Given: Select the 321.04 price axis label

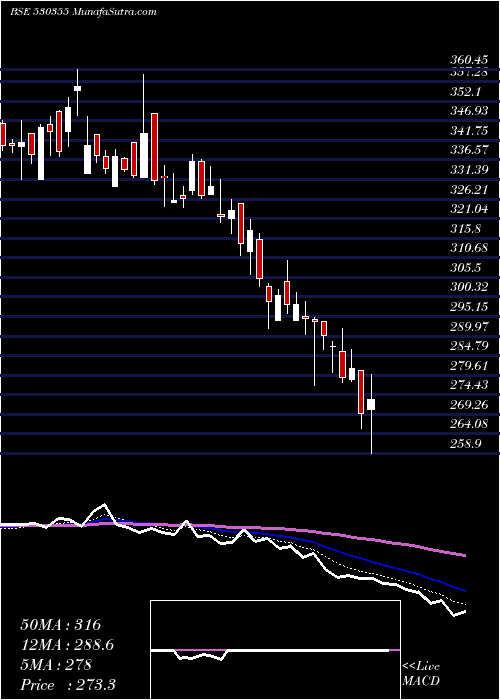Looking at the screenshot, I should [x=469, y=209].
